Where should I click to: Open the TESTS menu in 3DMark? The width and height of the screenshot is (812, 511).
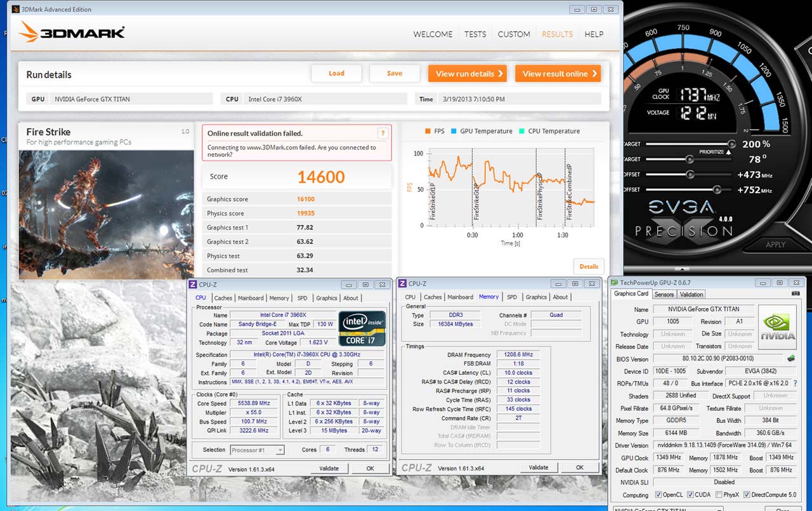[475, 34]
